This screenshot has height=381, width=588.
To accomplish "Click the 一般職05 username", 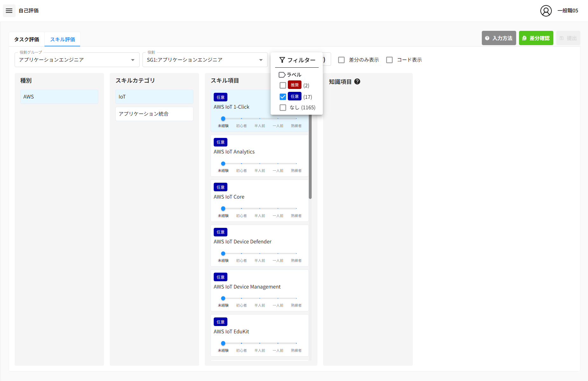I will coord(568,11).
